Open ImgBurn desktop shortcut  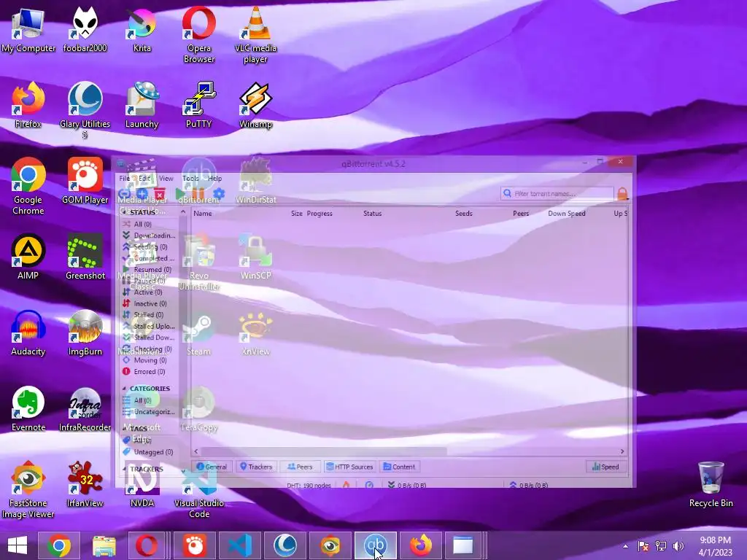[85, 332]
